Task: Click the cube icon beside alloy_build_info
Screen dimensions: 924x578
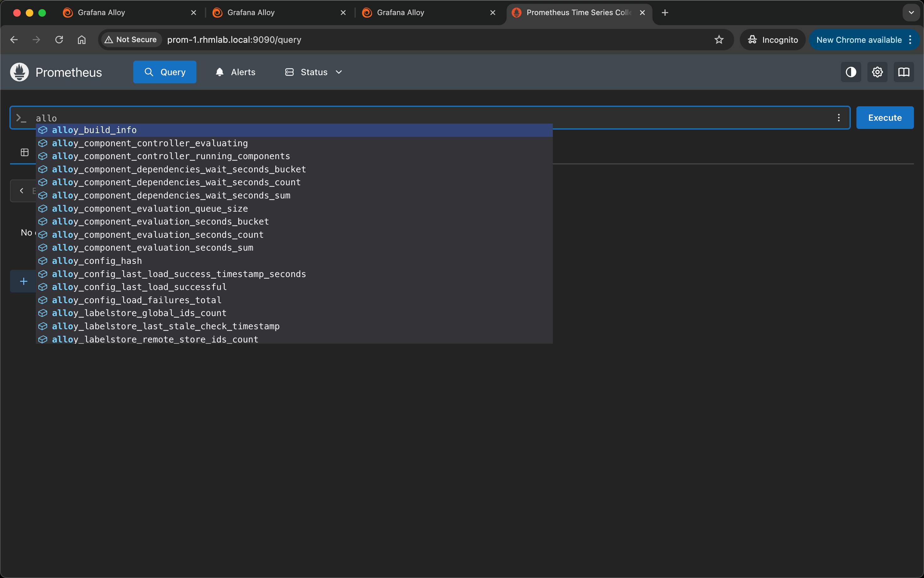Action: tap(43, 130)
